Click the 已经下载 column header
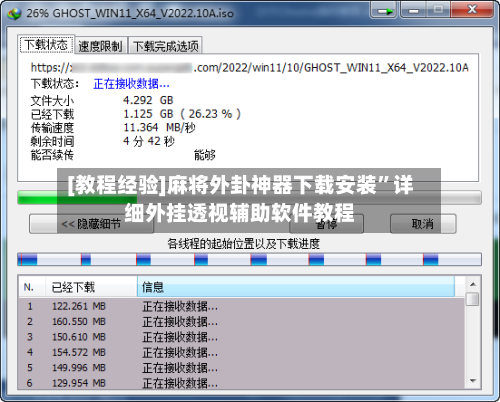This screenshot has width=500, height=402. 91,287
